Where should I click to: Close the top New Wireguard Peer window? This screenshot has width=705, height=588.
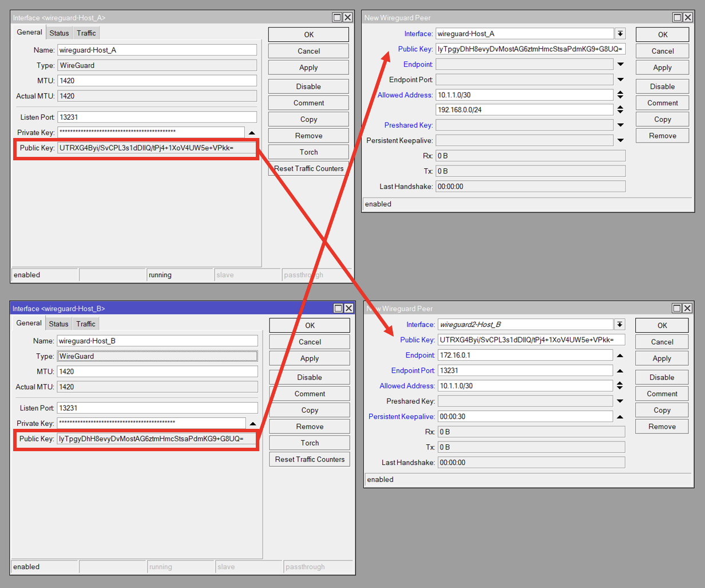(x=687, y=18)
